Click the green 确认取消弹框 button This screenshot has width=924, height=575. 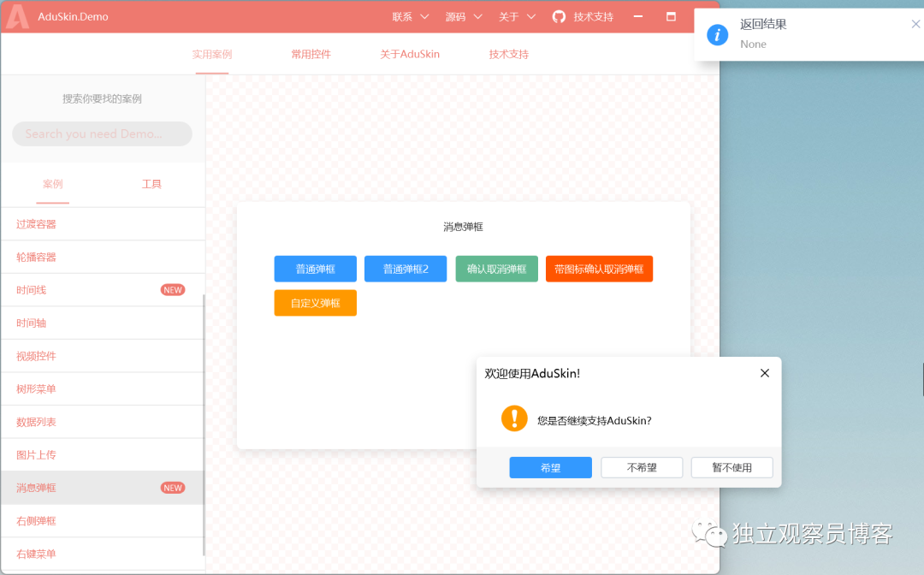pyautogui.click(x=497, y=269)
